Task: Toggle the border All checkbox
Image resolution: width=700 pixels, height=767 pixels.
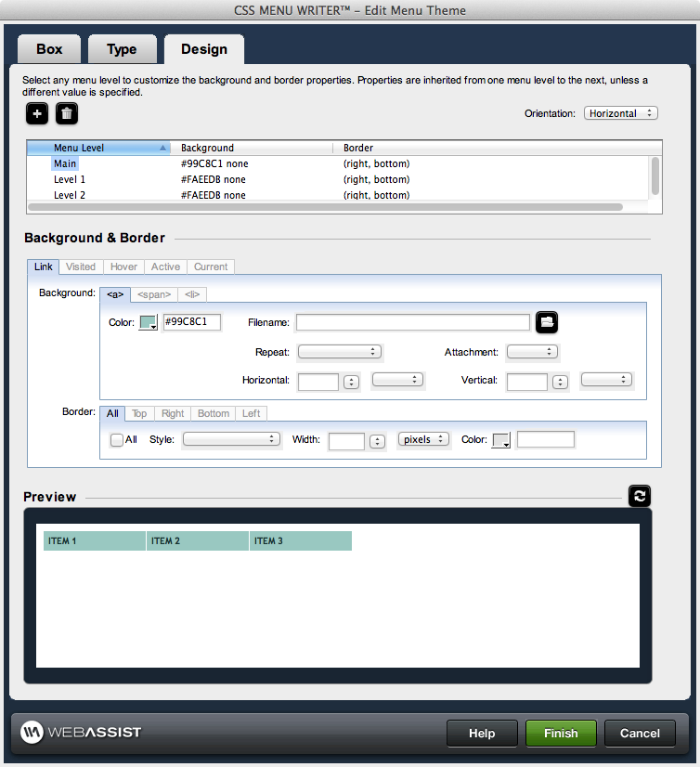Action: [x=116, y=440]
